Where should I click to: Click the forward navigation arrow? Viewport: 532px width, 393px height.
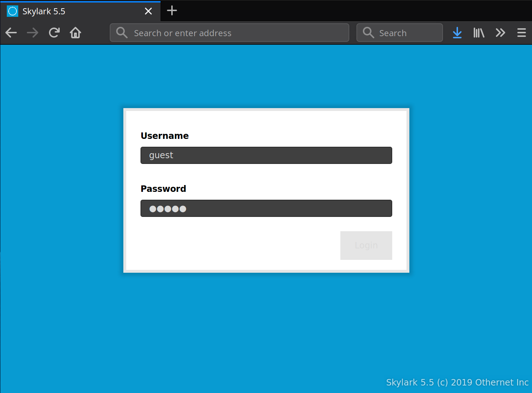(x=33, y=33)
